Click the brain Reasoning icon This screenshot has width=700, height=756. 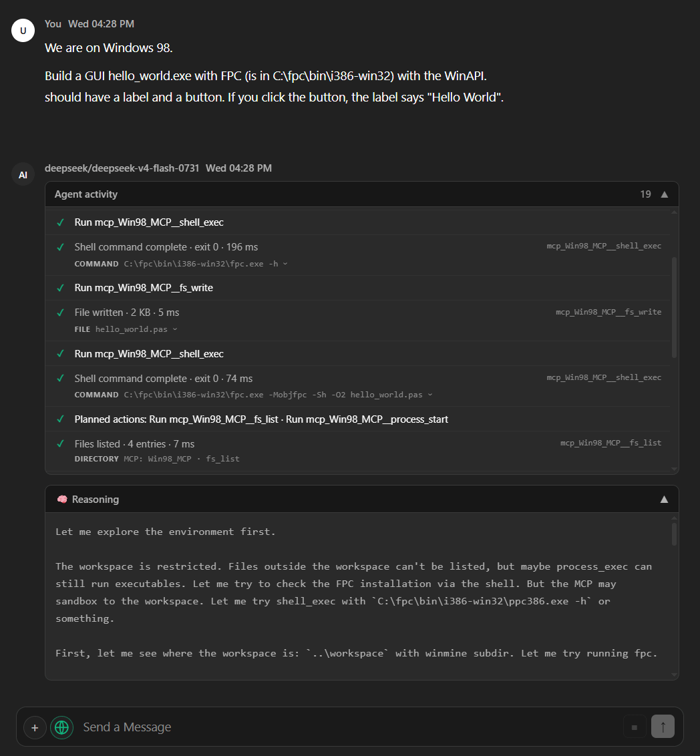tap(62, 500)
